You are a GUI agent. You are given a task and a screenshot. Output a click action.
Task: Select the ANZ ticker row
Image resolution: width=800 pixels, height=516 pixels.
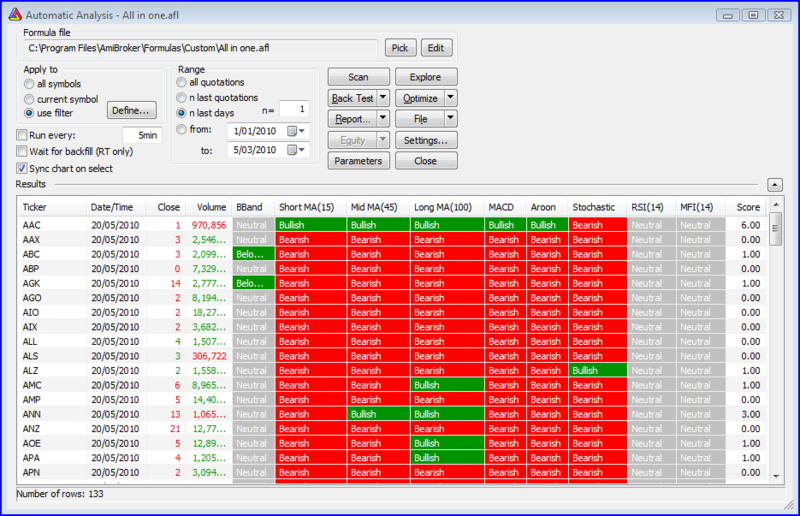392,429
